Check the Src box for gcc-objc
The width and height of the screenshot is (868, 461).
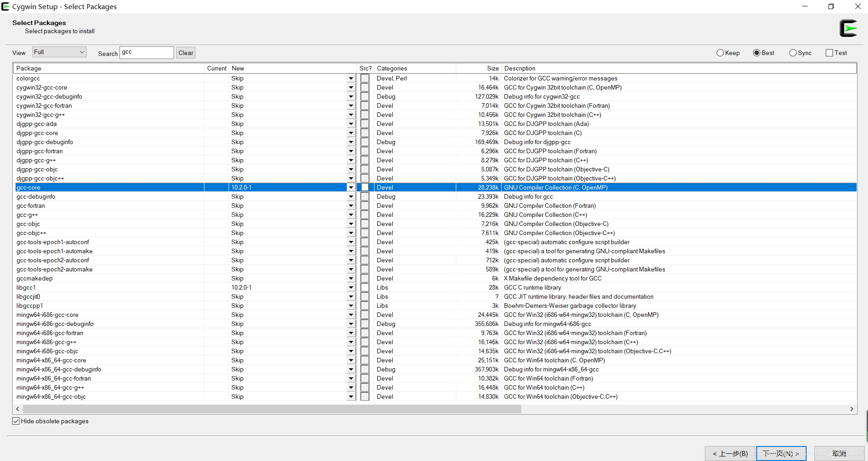(365, 224)
